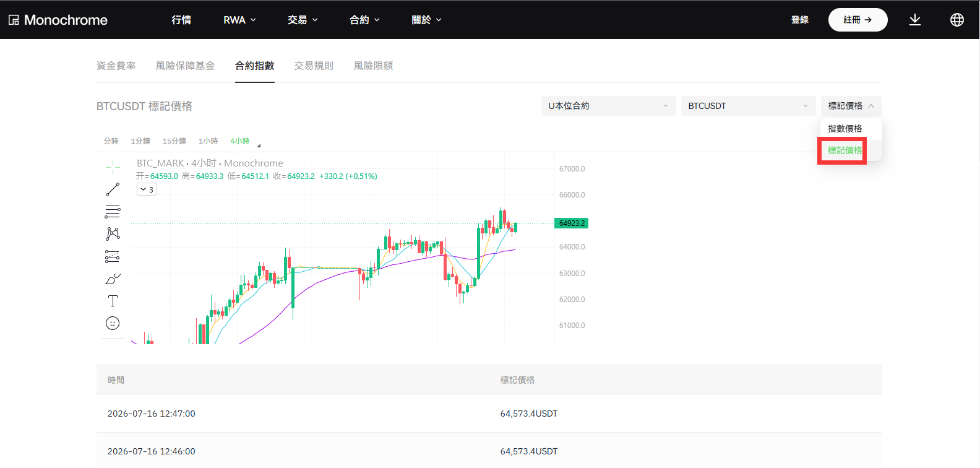Click the 2026-07-16 12:47:00 time cell

[x=152, y=414]
